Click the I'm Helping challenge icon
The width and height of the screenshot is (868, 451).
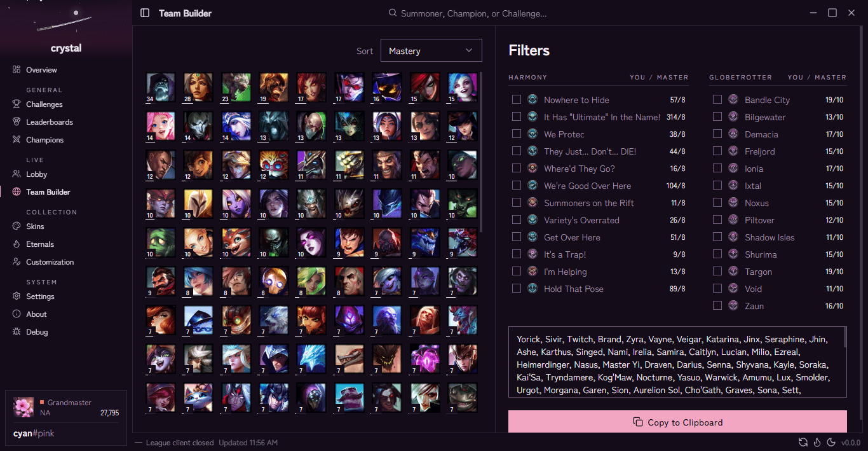[532, 272]
